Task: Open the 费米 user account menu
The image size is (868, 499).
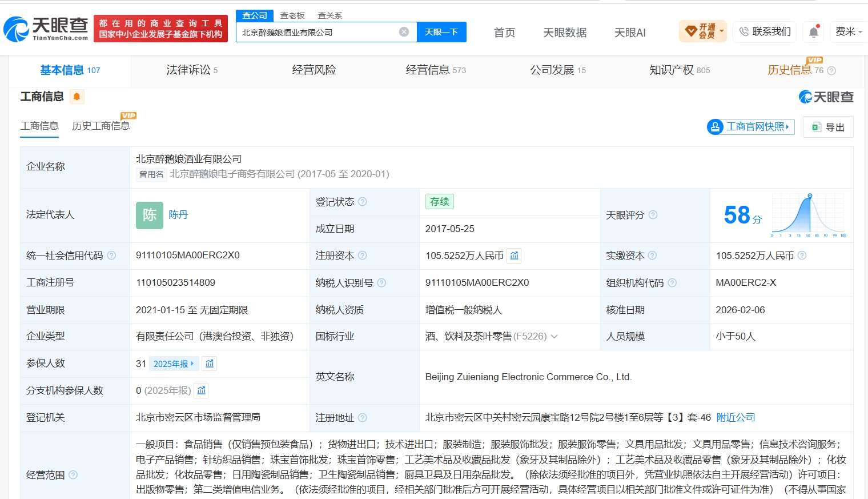Action: [849, 31]
